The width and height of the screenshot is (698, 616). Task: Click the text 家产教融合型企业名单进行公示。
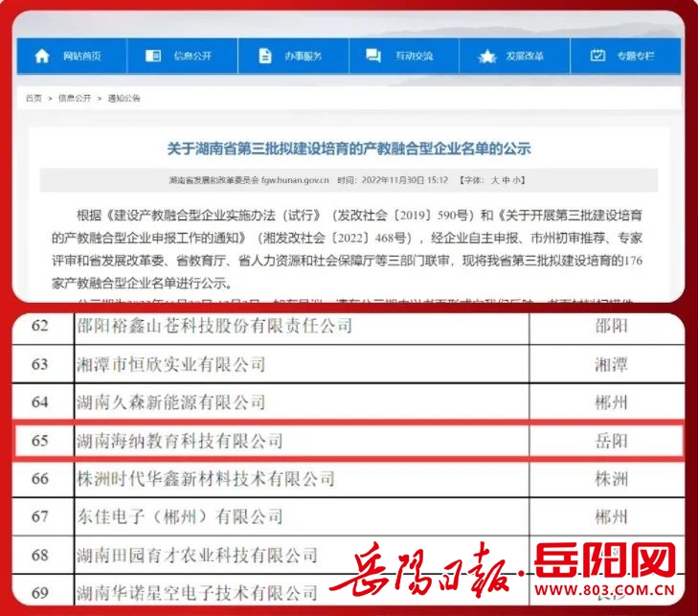(x=142, y=284)
